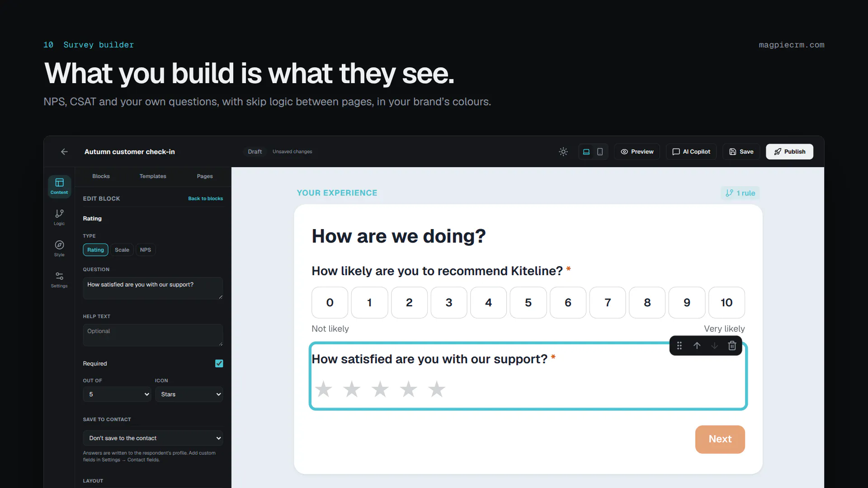Publish the survey
This screenshot has width=868, height=488.
pyautogui.click(x=789, y=152)
